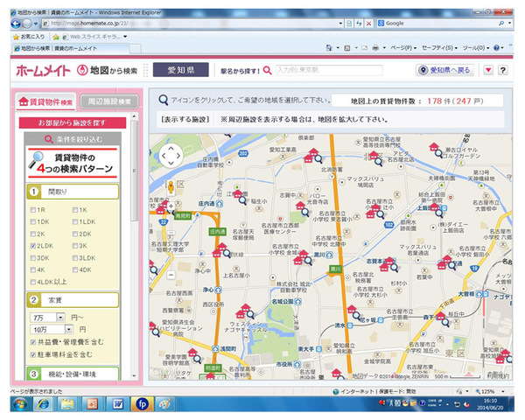Click the address bar refresh icon
The width and height of the screenshot is (525, 420).
click(359, 24)
